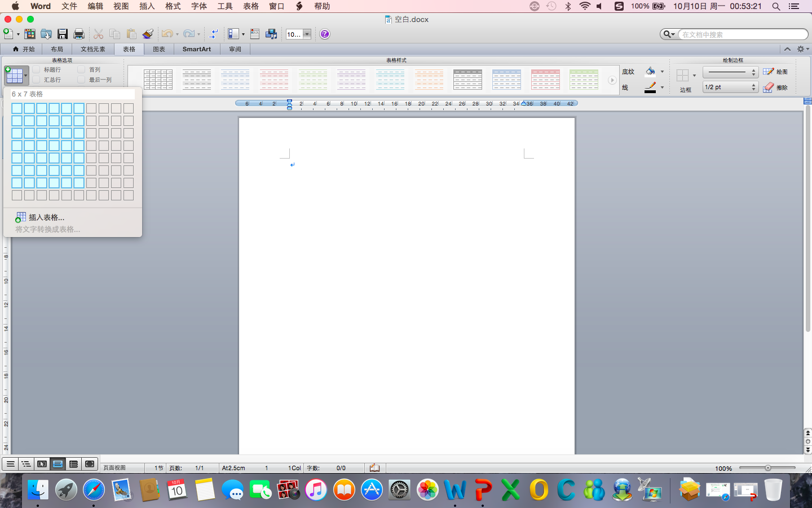This screenshot has width=812, height=508.
Task: Select the 绘图 draw table tool
Action: click(775, 72)
